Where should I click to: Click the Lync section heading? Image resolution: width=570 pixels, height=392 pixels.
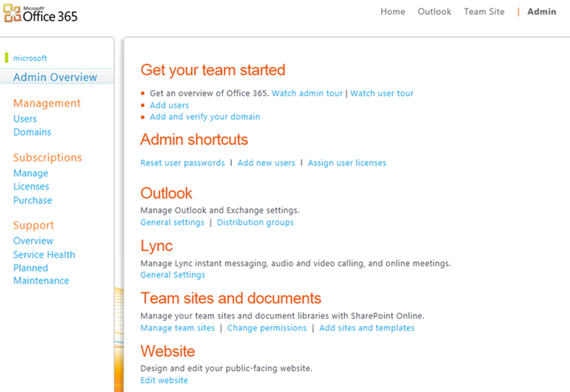click(156, 247)
